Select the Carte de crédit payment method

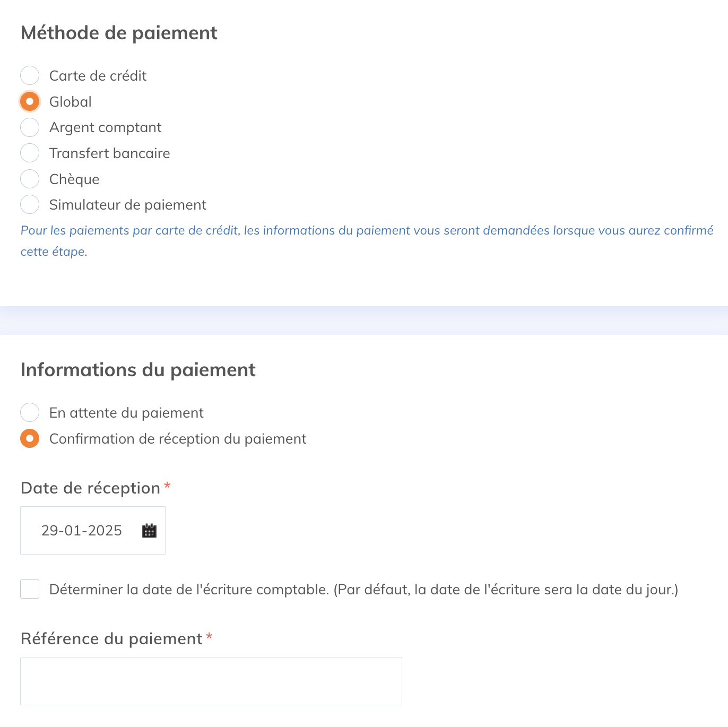[30, 75]
